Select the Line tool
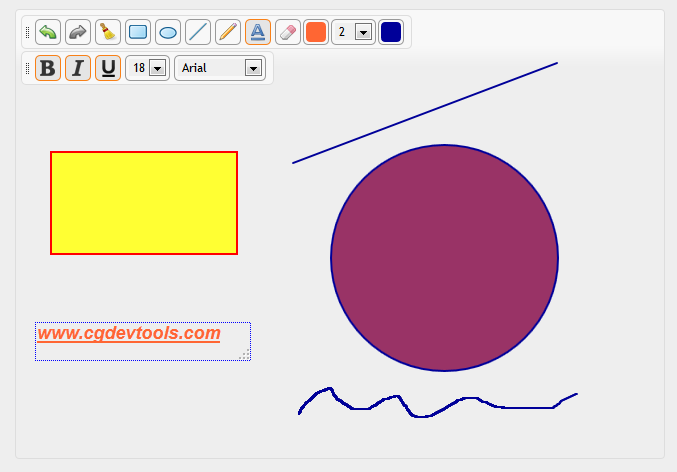Screen dimensions: 677x472 [x=198, y=32]
